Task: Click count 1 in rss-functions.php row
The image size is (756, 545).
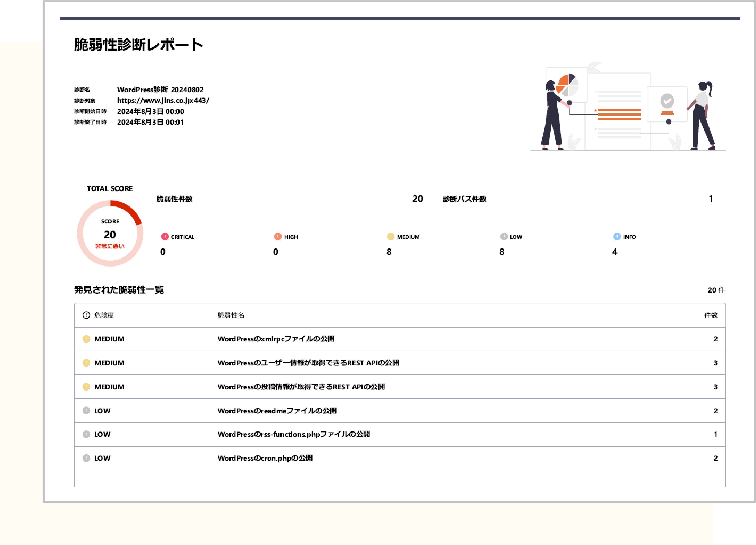Action: [715, 434]
